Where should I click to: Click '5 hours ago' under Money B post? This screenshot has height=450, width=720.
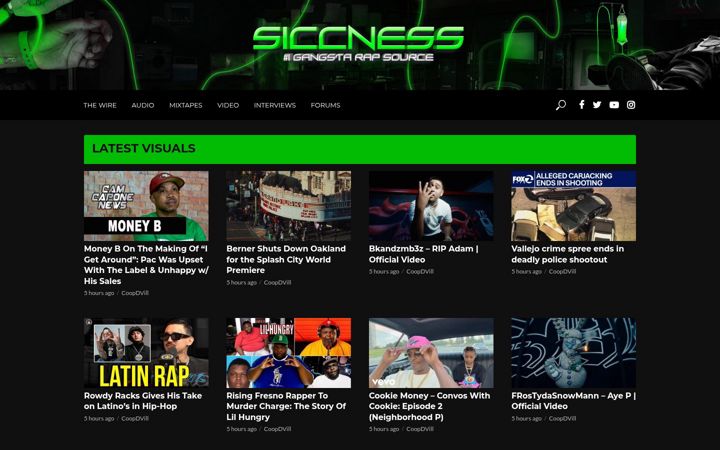99,293
